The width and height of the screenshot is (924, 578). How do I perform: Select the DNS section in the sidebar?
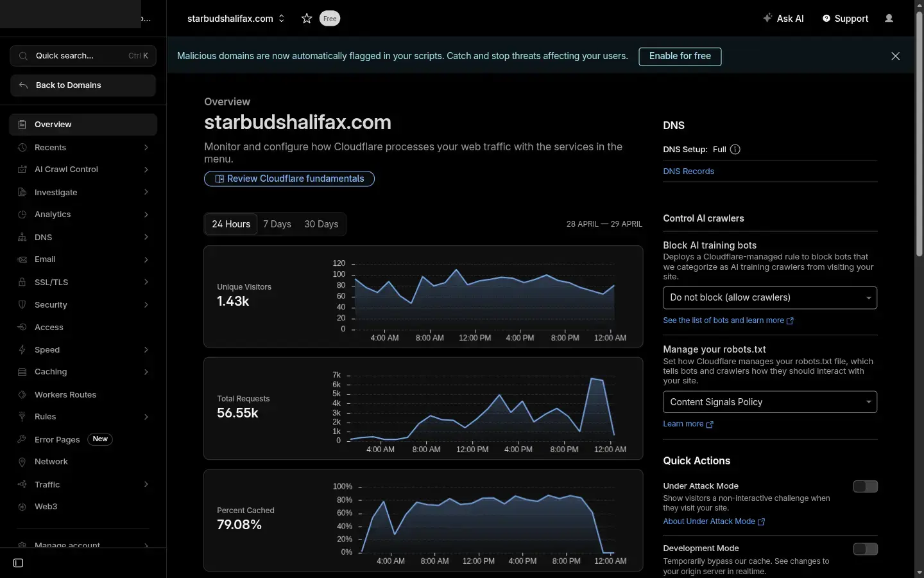[42, 237]
